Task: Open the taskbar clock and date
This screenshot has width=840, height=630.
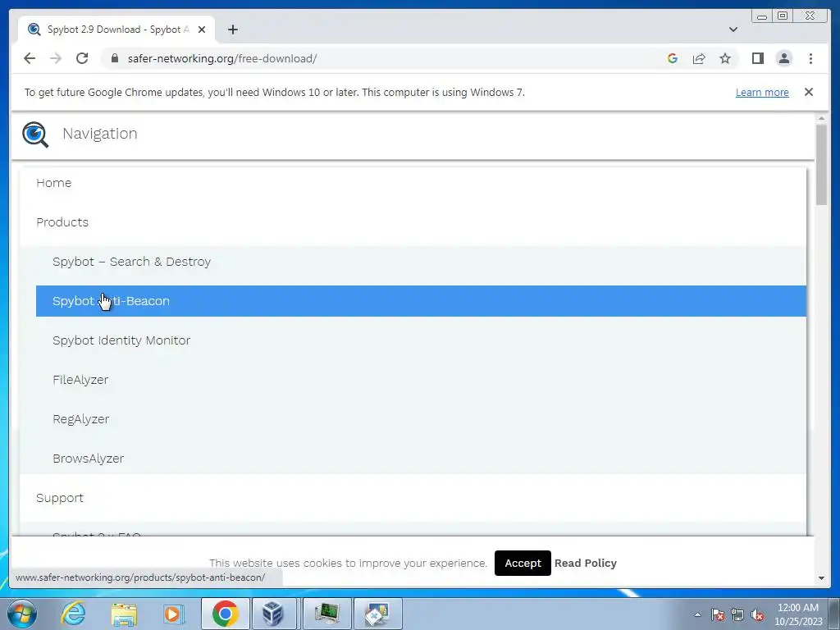Action: (797, 614)
